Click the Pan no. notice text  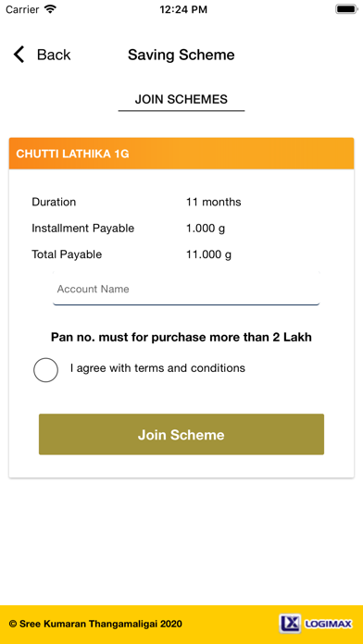pyautogui.click(x=181, y=337)
